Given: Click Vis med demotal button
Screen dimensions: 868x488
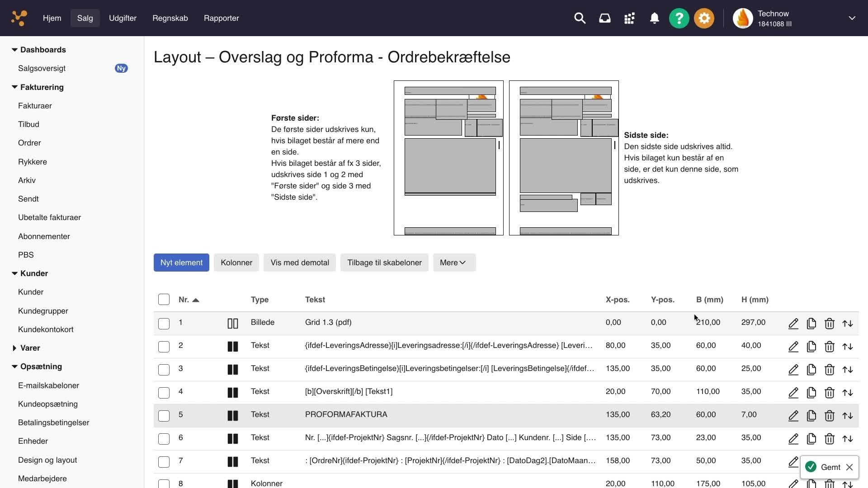Looking at the screenshot, I should [x=300, y=263].
